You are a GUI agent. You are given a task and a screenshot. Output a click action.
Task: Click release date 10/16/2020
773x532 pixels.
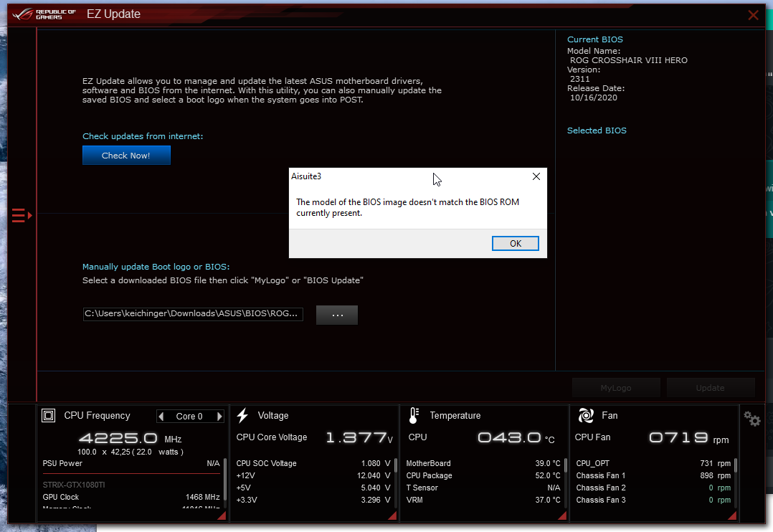(594, 98)
